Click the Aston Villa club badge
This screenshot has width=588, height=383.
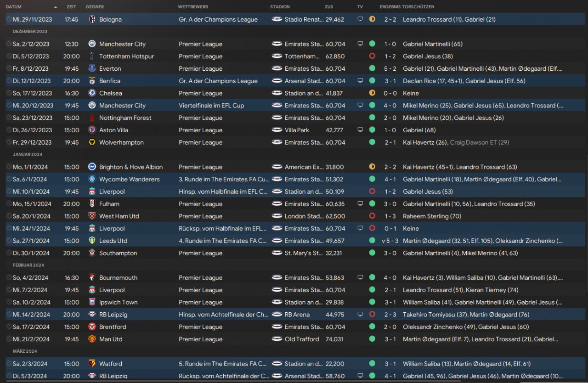tap(92, 130)
